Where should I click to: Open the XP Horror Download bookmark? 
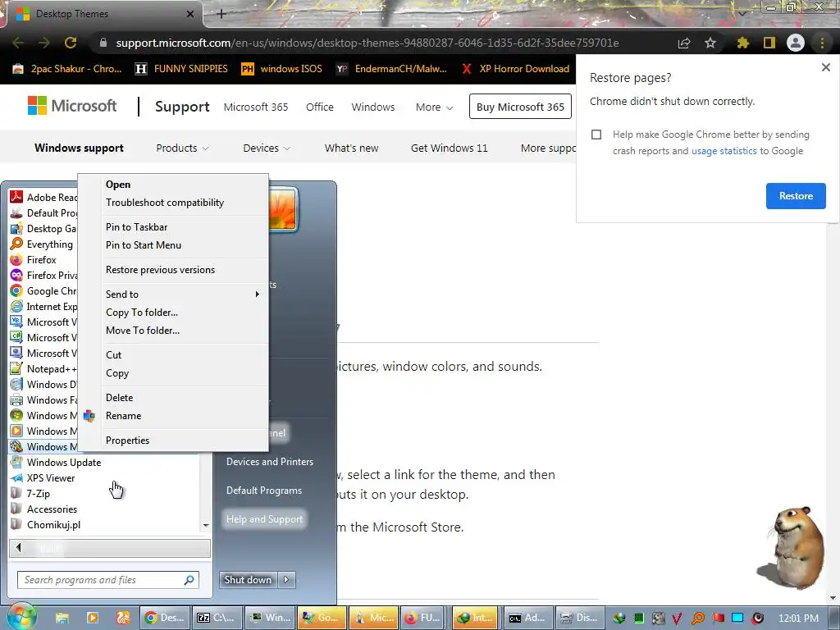[516, 69]
